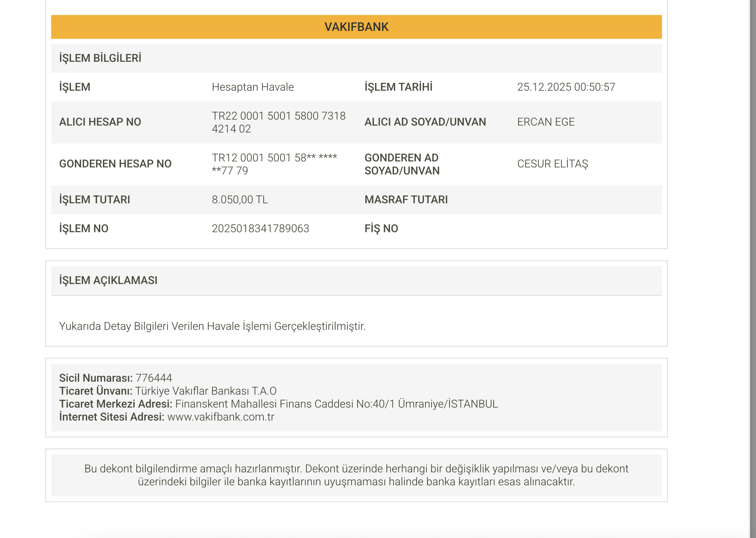Click the VAKIFBANK header title
The width and height of the screenshot is (756, 538).
(356, 27)
